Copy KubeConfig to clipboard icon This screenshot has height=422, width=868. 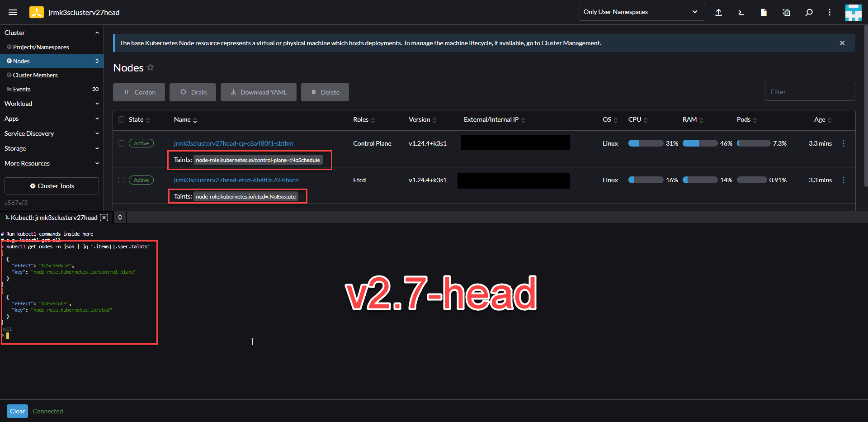click(x=786, y=12)
